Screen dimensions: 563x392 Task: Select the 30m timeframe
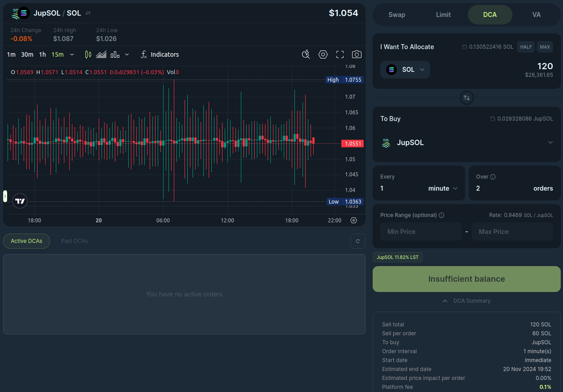tap(27, 54)
